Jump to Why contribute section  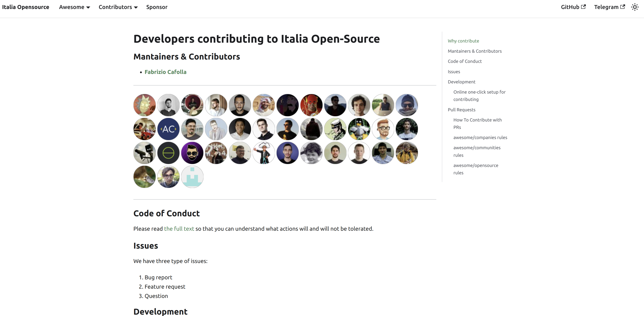point(463,41)
